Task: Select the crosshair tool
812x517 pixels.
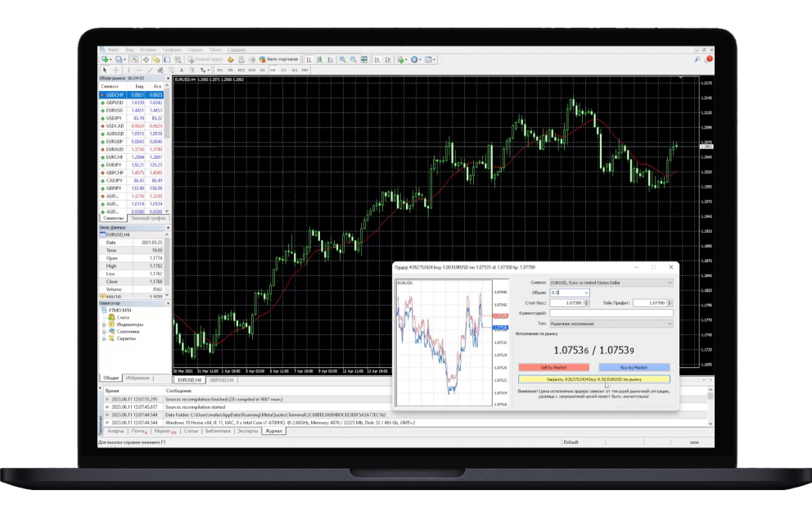Action: click(x=115, y=70)
